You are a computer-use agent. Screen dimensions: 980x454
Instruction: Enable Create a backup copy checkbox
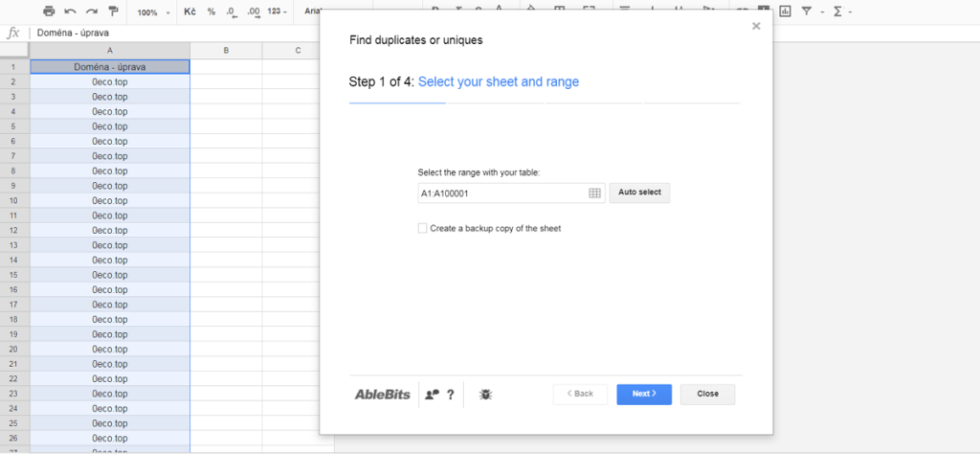coord(423,229)
